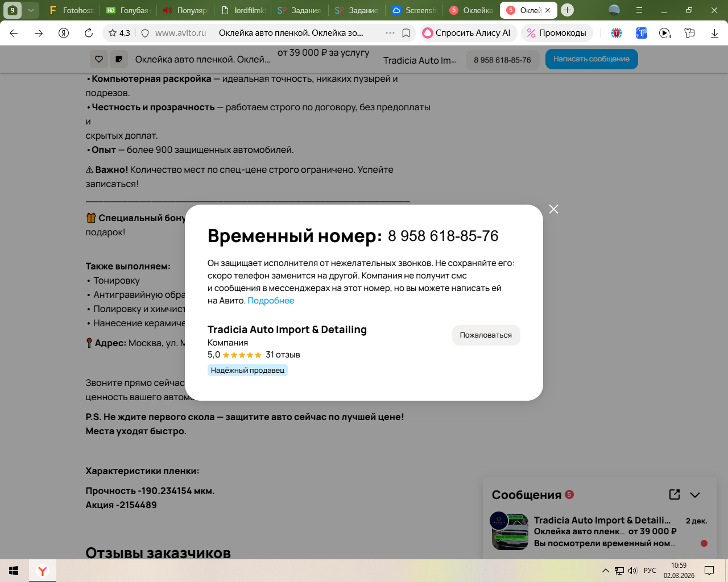Image resolution: width=728 pixels, height=582 pixels.
Task: Bookmark this page
Action: 406,33
